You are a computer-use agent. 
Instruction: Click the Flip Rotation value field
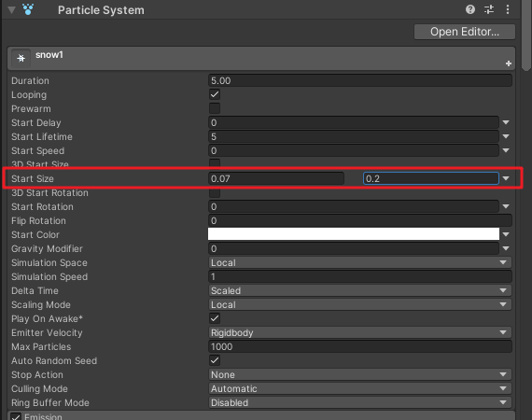(x=360, y=220)
